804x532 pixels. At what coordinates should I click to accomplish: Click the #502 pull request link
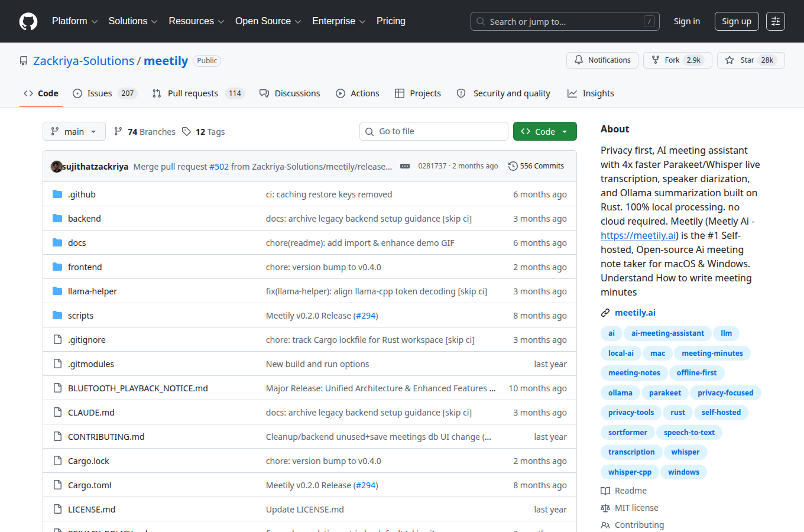pos(219,167)
